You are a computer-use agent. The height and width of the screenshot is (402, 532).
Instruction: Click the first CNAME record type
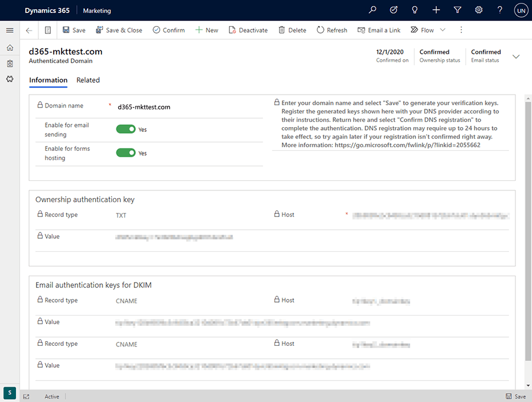(x=126, y=301)
